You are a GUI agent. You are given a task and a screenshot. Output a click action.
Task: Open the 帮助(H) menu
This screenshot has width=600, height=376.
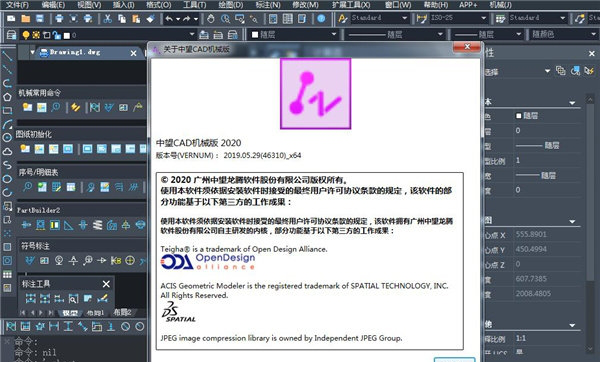[436, 5]
